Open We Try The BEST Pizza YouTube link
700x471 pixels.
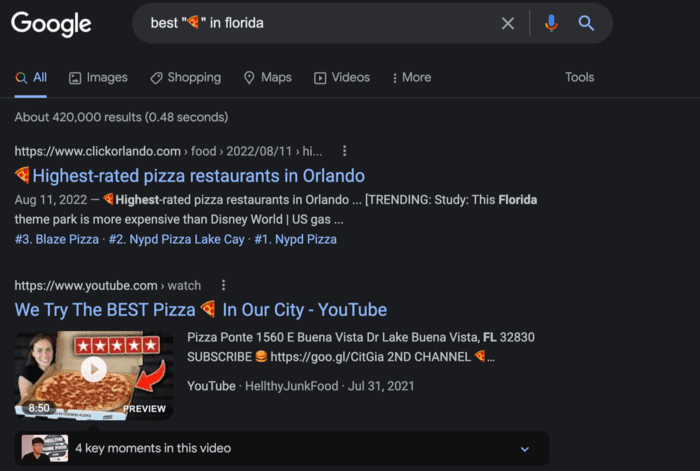tap(201, 309)
